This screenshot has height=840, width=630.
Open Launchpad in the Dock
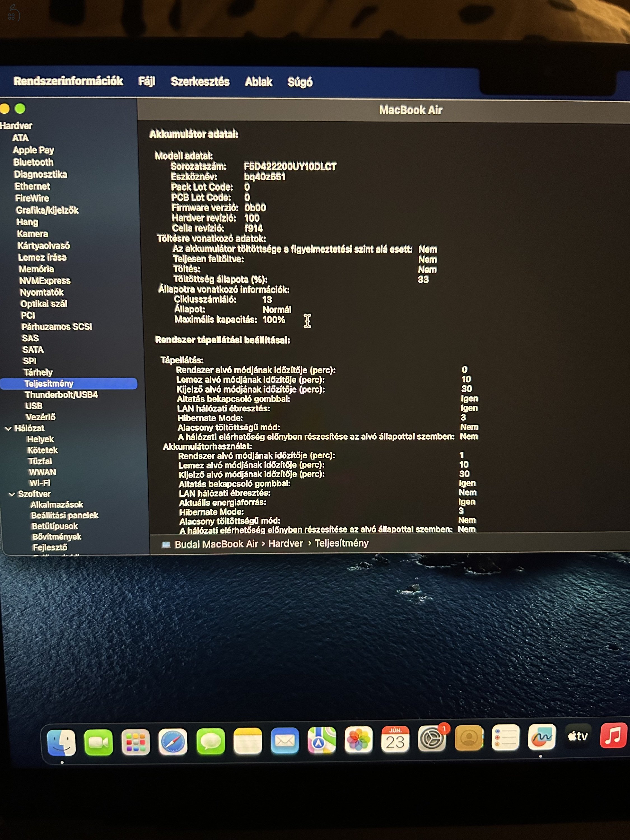click(x=136, y=742)
